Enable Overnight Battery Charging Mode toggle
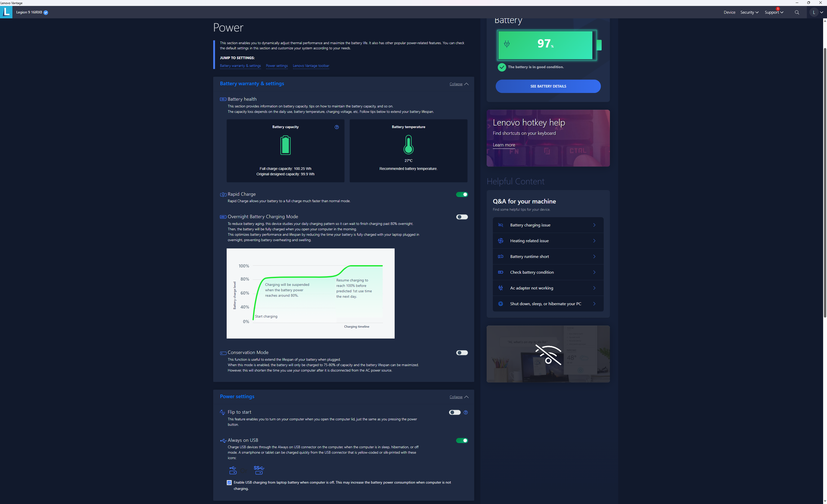The height and width of the screenshot is (504, 827). click(462, 217)
